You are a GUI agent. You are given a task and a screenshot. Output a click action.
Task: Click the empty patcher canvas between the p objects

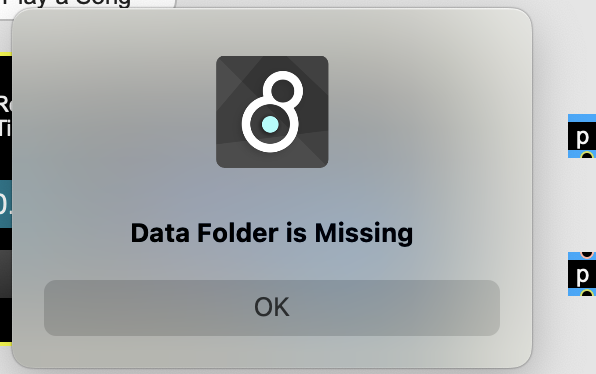(x=582, y=205)
